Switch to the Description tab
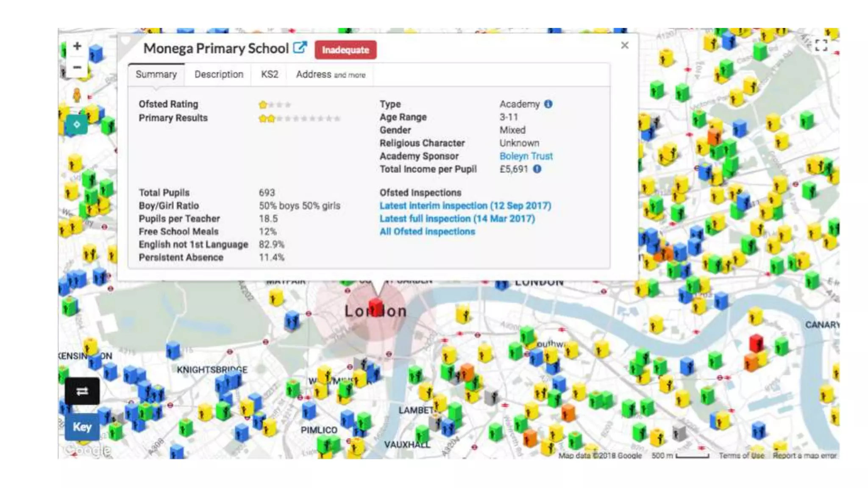This screenshot has height=488, width=868. pyautogui.click(x=219, y=75)
